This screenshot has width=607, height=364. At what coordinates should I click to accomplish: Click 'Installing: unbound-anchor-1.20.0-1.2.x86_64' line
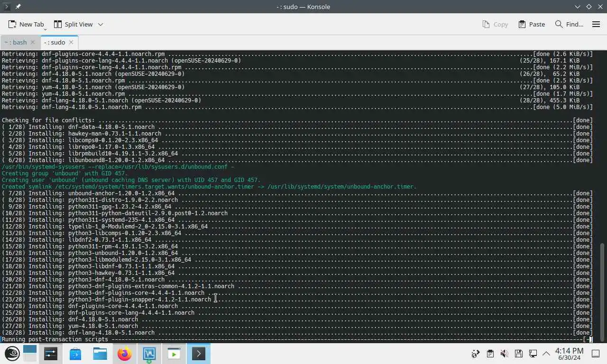297,193
